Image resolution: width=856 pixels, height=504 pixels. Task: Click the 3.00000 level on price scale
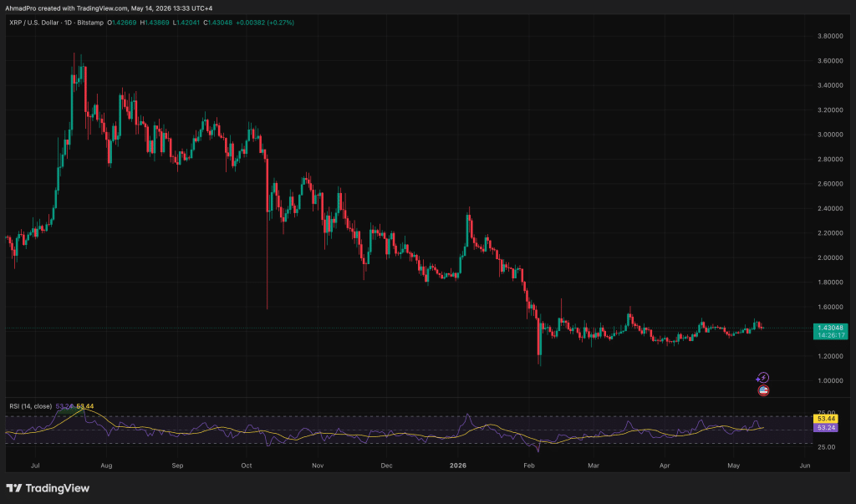click(x=830, y=135)
